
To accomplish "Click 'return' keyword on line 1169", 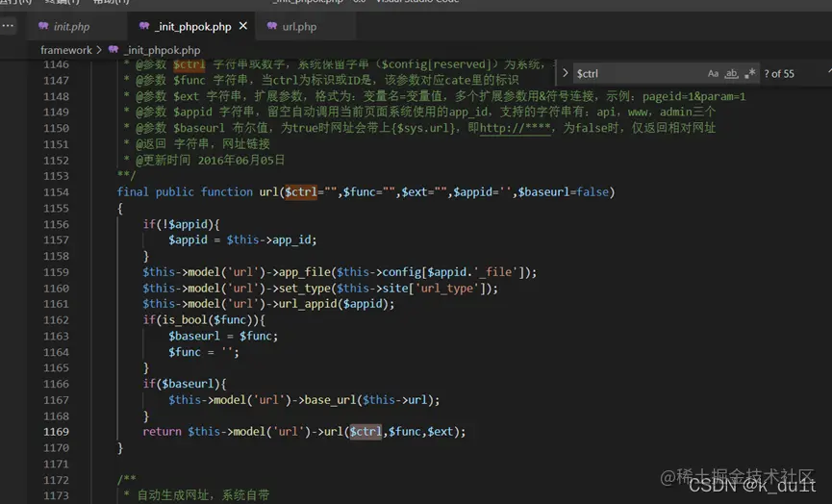I will tap(162, 432).
